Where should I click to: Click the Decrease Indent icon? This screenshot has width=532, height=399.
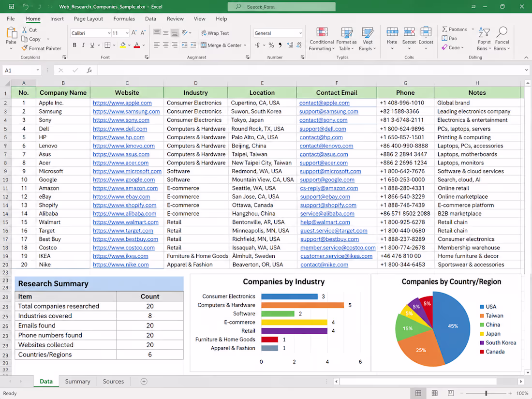point(184,45)
